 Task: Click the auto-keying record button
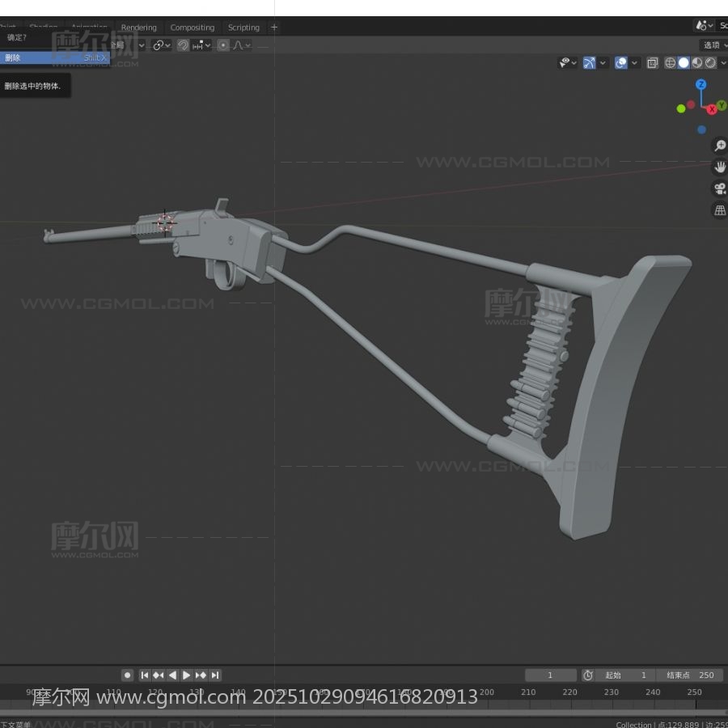[x=127, y=675]
